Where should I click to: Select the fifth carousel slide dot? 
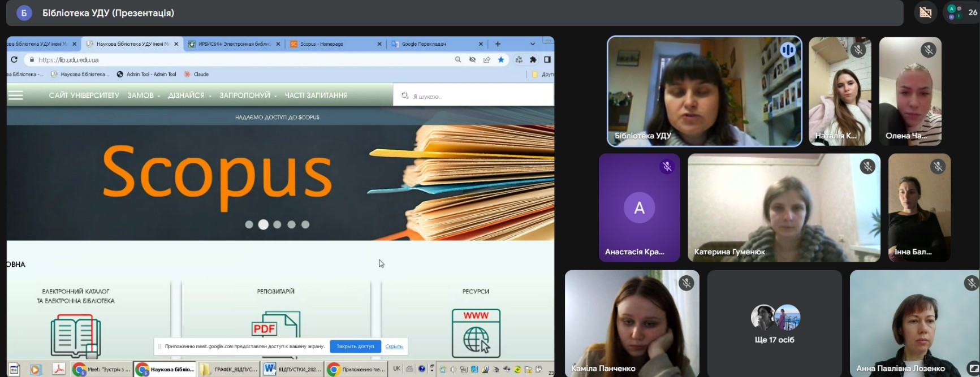[x=305, y=224]
